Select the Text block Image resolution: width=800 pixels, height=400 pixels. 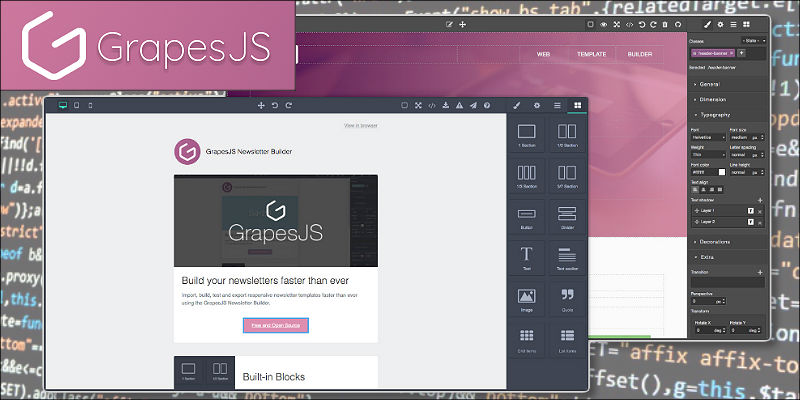pyautogui.click(x=527, y=258)
